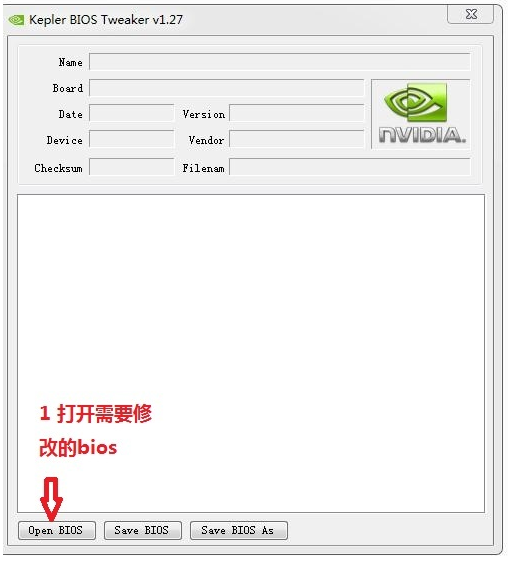
Task: Select the Vendor field
Action: 297,140
